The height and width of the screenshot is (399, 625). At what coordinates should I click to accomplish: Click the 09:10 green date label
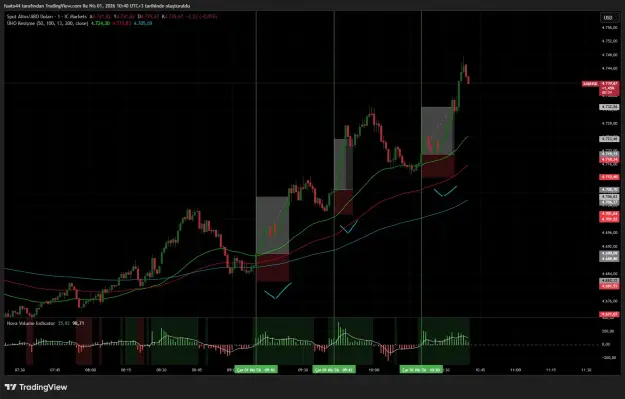(256, 370)
